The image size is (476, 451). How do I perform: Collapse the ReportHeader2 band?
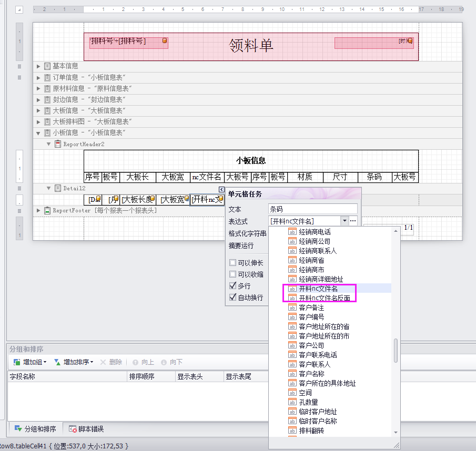click(48, 144)
